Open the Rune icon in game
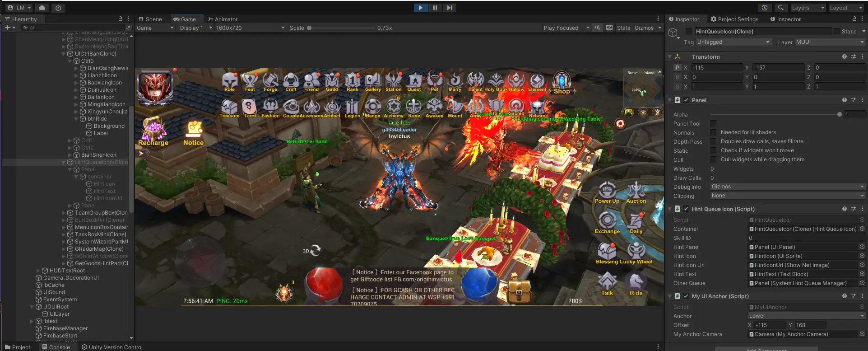Viewport: 868px width, 351px height. pyautogui.click(x=414, y=108)
